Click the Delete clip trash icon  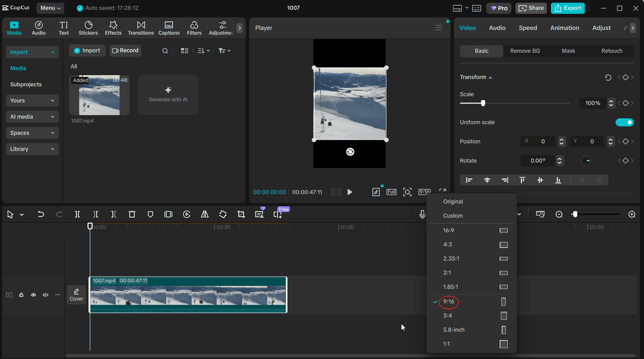[132, 214]
